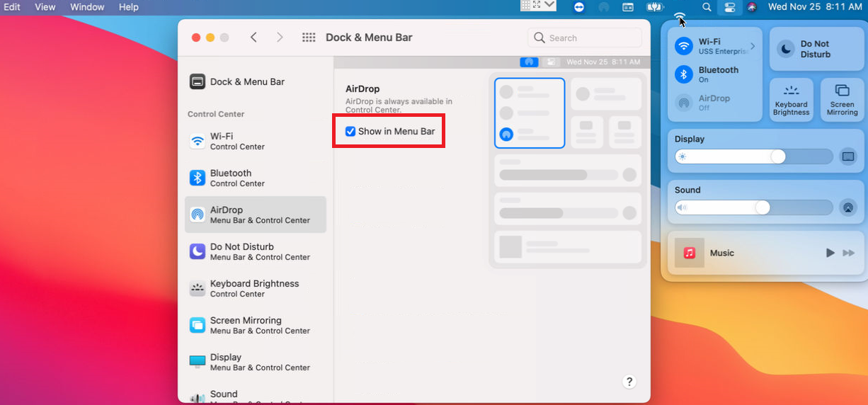Click the Screen Mirroring tile in Control Center

(842, 99)
